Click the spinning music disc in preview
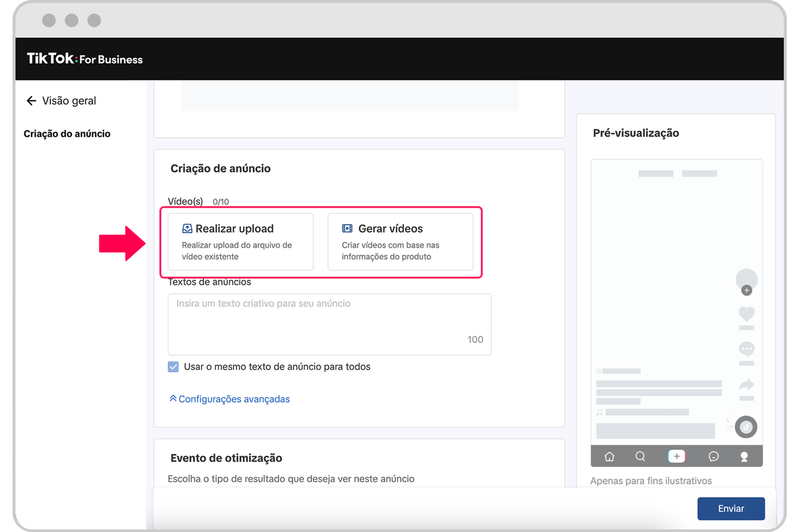The height and width of the screenshot is (532, 799). pos(746,427)
